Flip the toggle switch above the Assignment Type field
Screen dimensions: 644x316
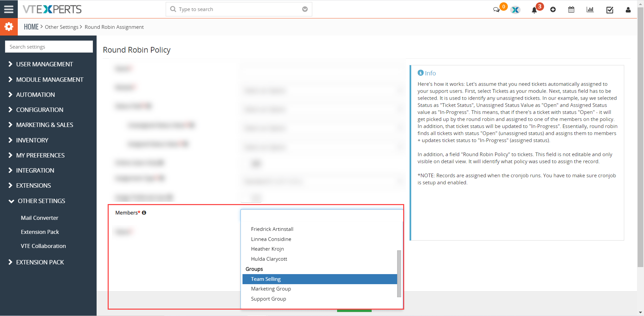click(x=256, y=164)
